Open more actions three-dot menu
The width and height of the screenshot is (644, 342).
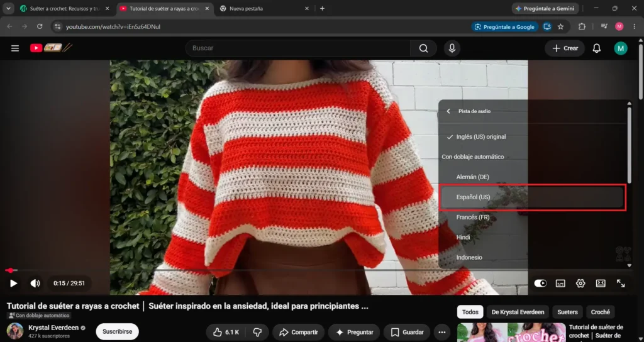tap(442, 332)
